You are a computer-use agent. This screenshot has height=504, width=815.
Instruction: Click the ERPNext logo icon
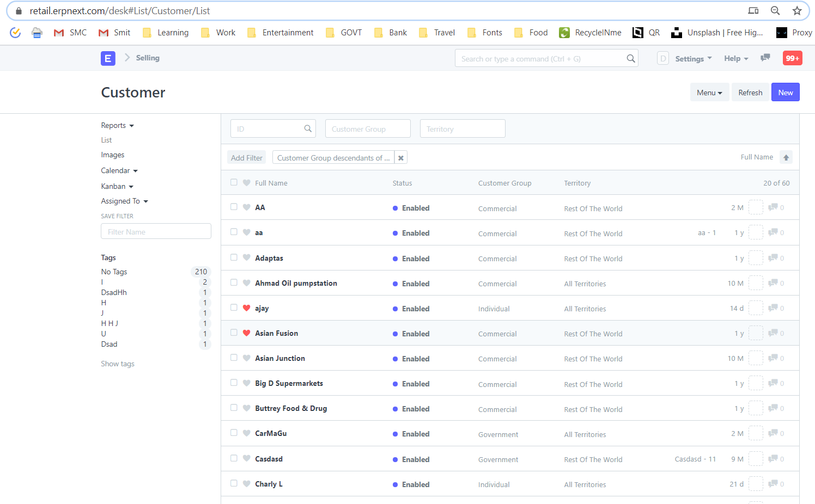[108, 58]
